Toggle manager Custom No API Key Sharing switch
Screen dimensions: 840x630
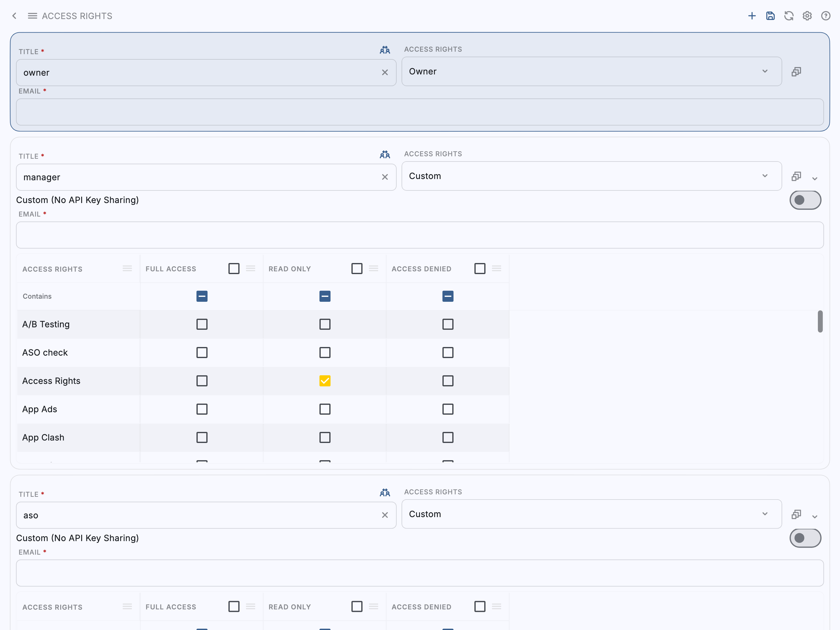805,200
